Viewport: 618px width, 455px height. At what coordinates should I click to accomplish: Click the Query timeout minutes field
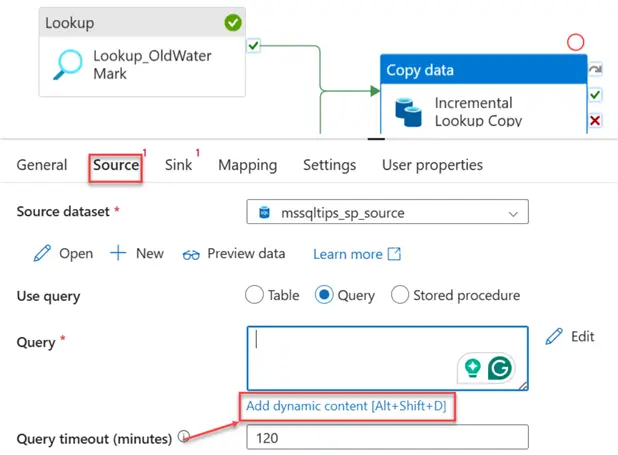(387, 437)
